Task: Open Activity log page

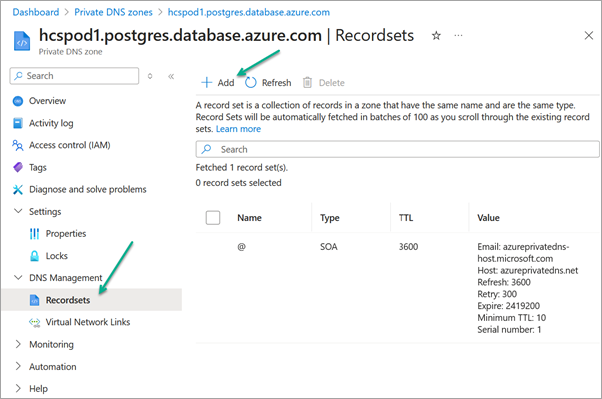Action: click(x=51, y=123)
